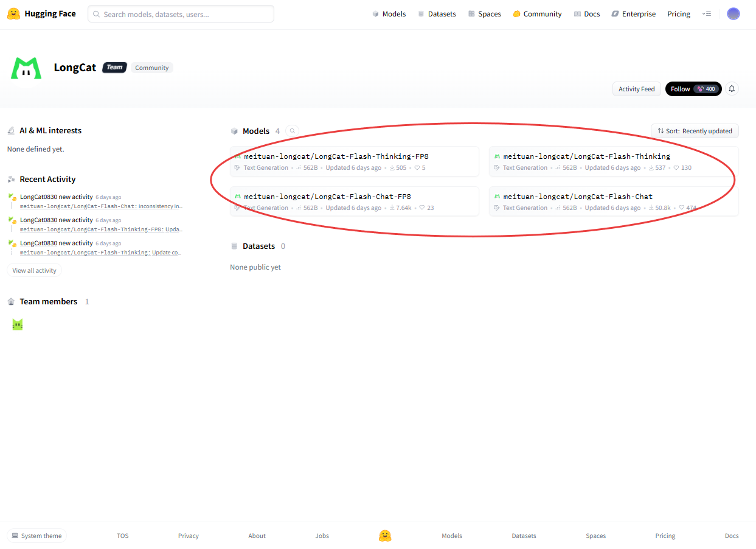Click the Hugging Face logo in header
The width and height of the screenshot is (756, 549).
(x=41, y=13)
